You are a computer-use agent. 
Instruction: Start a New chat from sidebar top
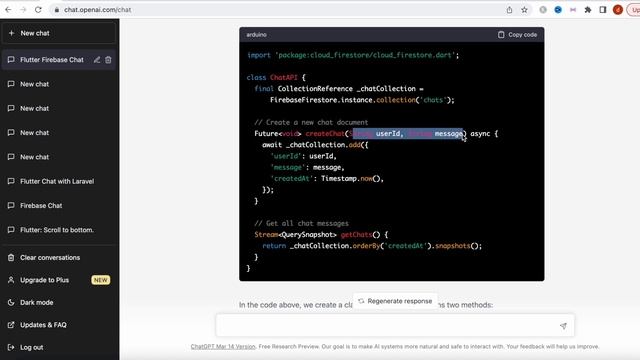59,33
